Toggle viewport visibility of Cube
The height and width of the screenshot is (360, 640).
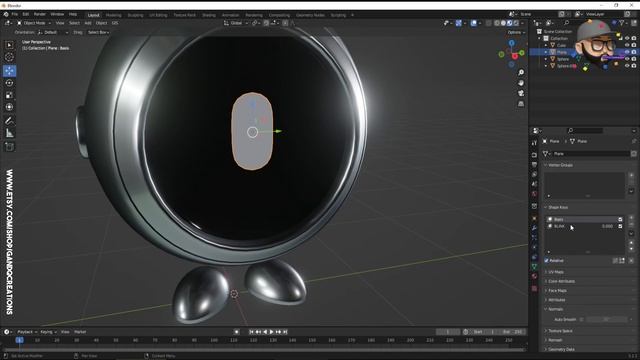coord(627,45)
